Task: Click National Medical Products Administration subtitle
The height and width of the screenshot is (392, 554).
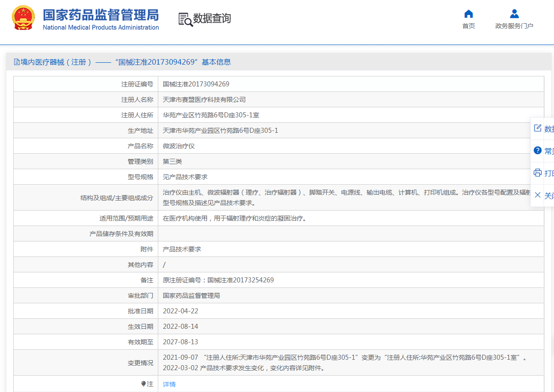Action: (x=101, y=27)
